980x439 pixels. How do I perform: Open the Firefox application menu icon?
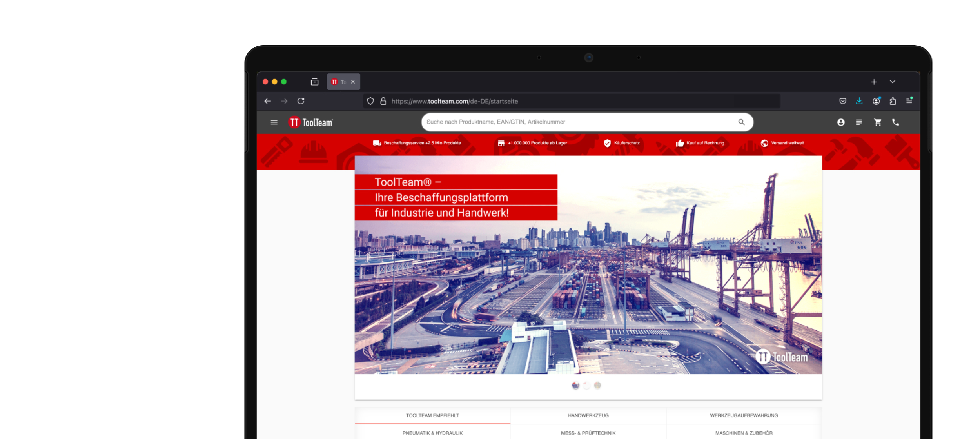point(909,101)
